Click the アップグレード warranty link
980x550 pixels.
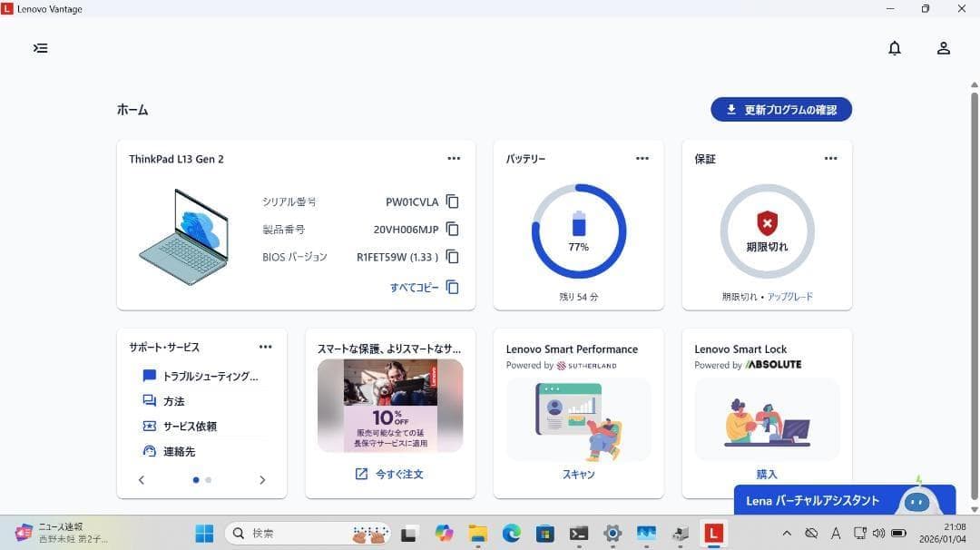(x=789, y=297)
